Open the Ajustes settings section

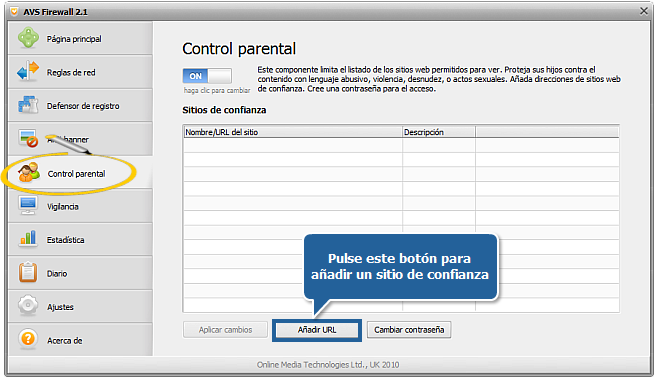tap(80, 307)
